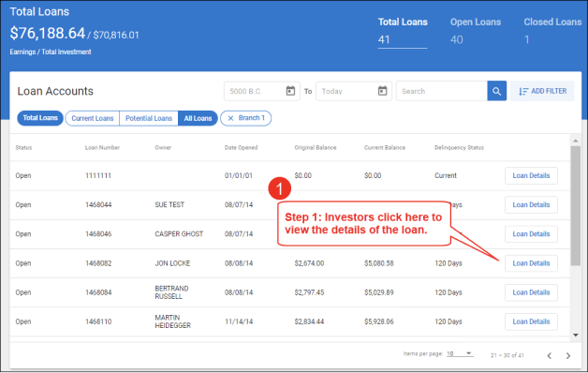
Task: Switch to Closed Loans count tab
Action: 552,31
